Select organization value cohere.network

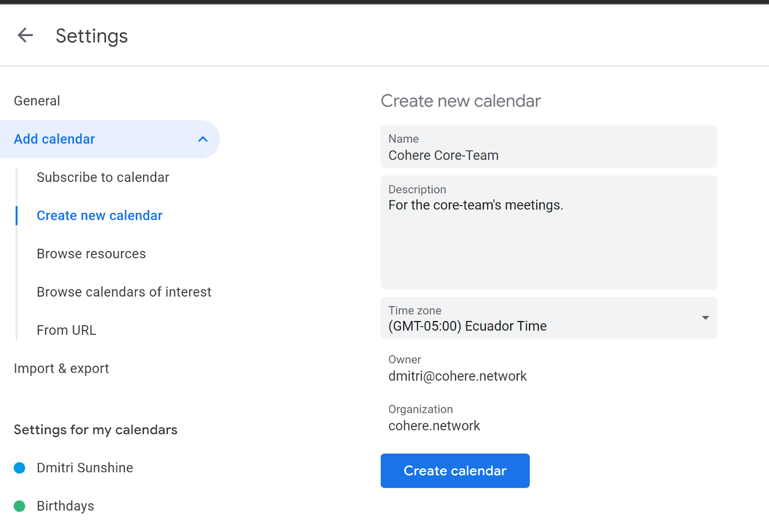click(434, 426)
